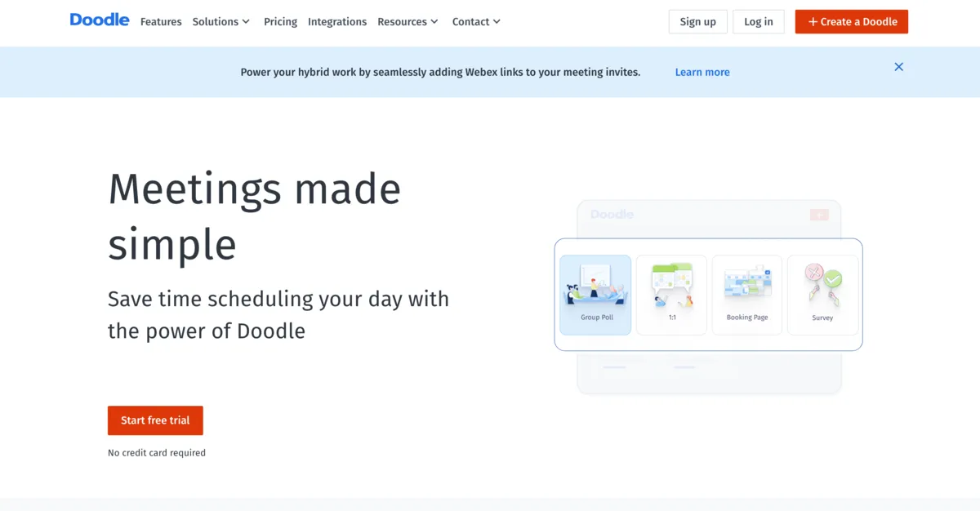Viewport: 980px width, 511px height.
Task: Go to the Pricing page
Action: pyautogui.click(x=280, y=21)
